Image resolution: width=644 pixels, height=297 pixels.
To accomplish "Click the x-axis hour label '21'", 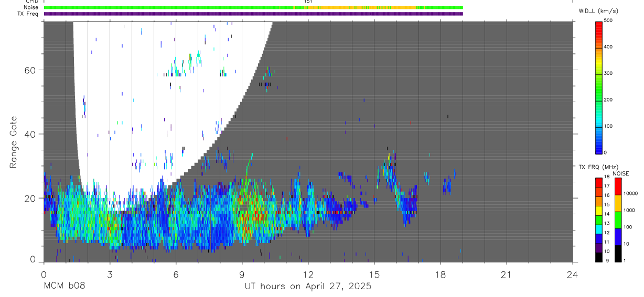I will click(507, 274).
